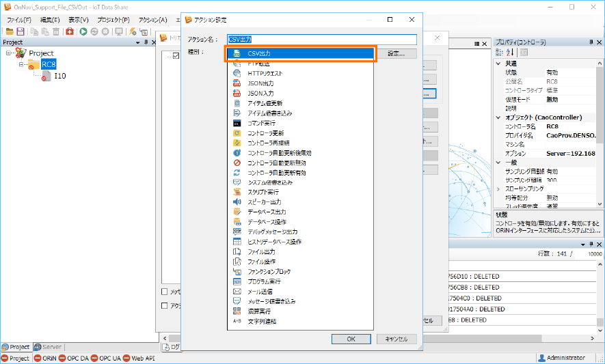Collapse the オブジェクト (CaoController) property section
This screenshot has width=605, height=364.
(x=499, y=117)
